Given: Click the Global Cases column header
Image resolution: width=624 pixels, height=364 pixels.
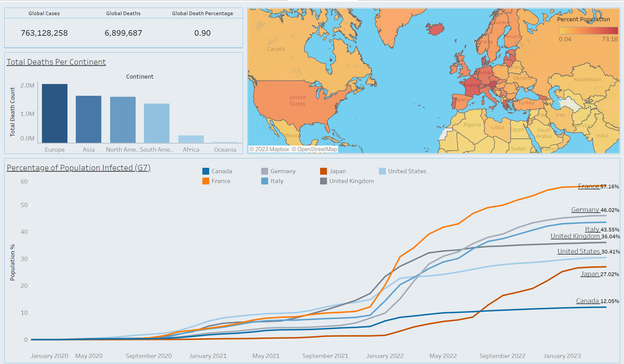Looking at the screenshot, I should click(44, 13).
